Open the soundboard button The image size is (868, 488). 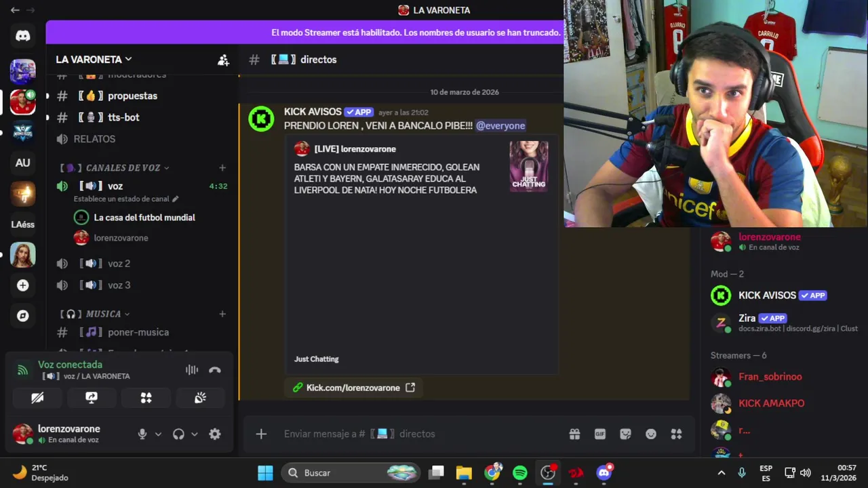[200, 398]
